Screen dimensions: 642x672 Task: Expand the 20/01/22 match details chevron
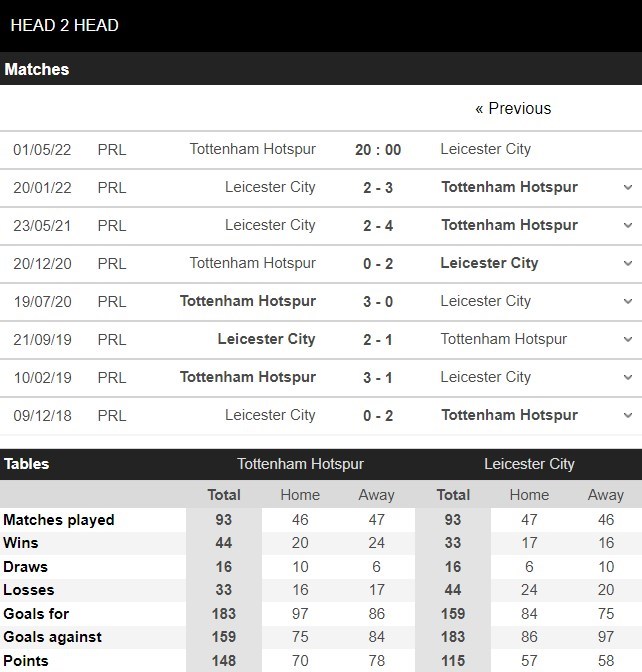(x=627, y=187)
